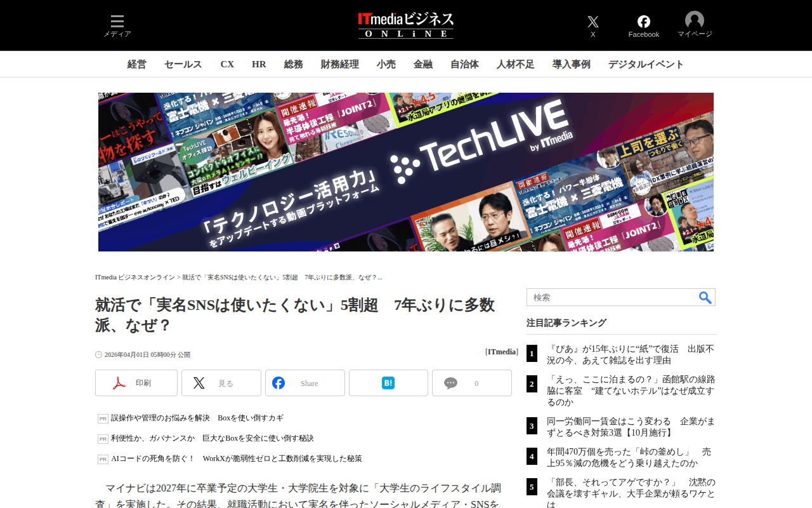Click the Hatena B! bookmark button
Screen dimensions: 812x508
click(x=388, y=383)
